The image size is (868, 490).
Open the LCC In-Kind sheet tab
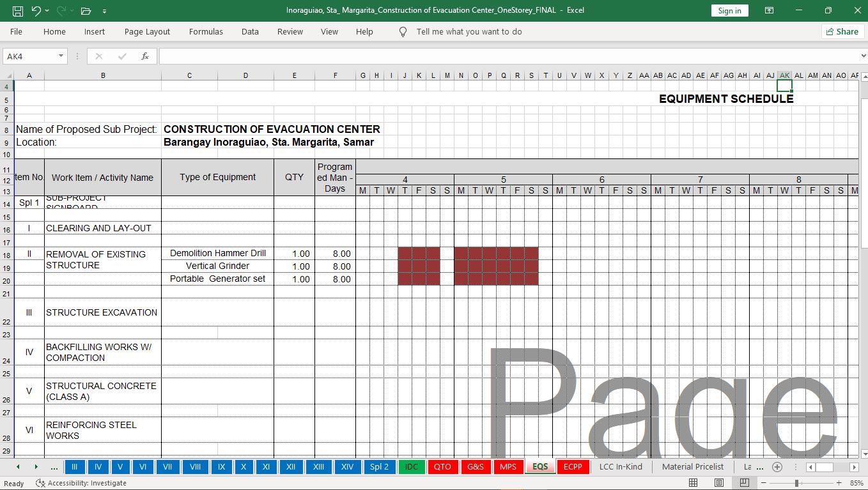pos(621,467)
